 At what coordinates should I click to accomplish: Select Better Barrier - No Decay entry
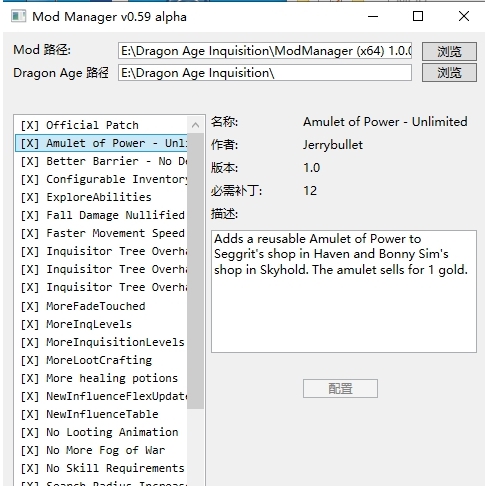[x=102, y=161]
